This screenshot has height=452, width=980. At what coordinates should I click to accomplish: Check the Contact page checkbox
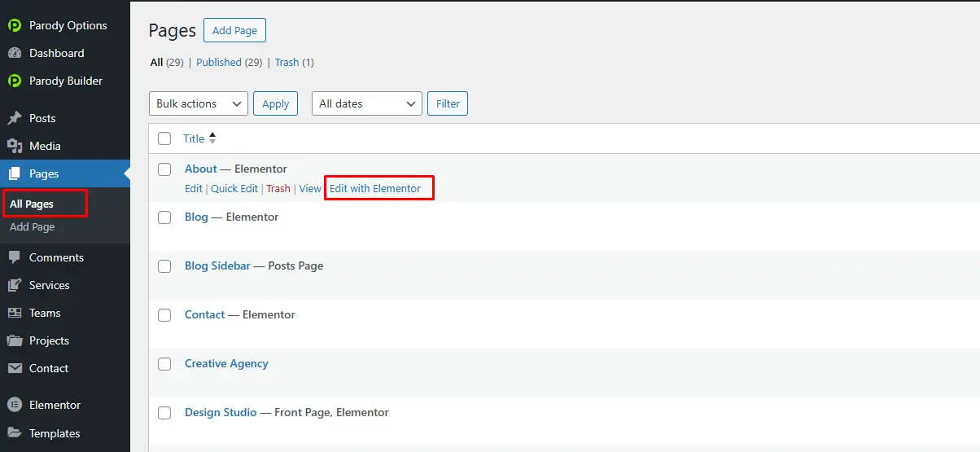pyautogui.click(x=164, y=315)
